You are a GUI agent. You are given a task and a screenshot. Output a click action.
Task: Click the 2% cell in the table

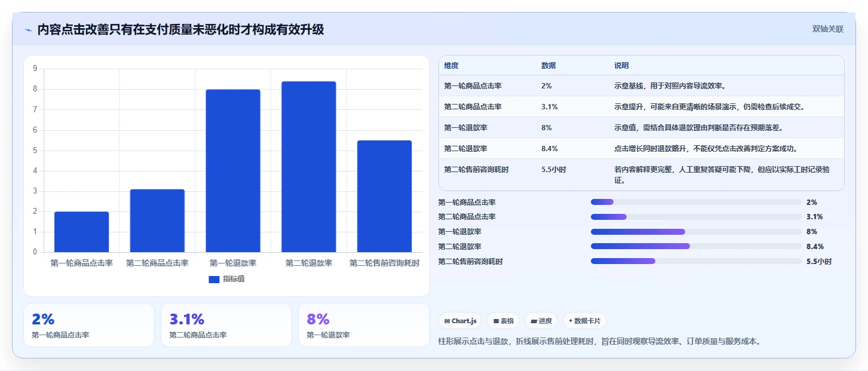[547, 86]
